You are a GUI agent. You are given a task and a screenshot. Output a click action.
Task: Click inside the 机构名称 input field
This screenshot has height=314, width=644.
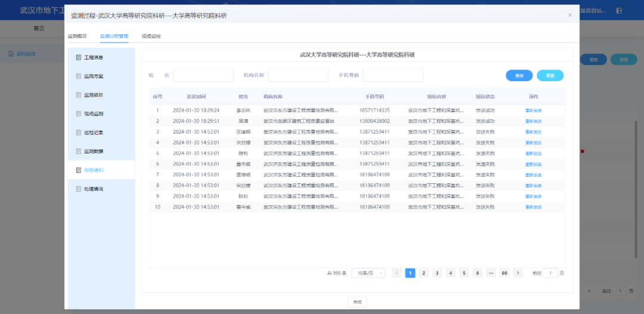298,75
